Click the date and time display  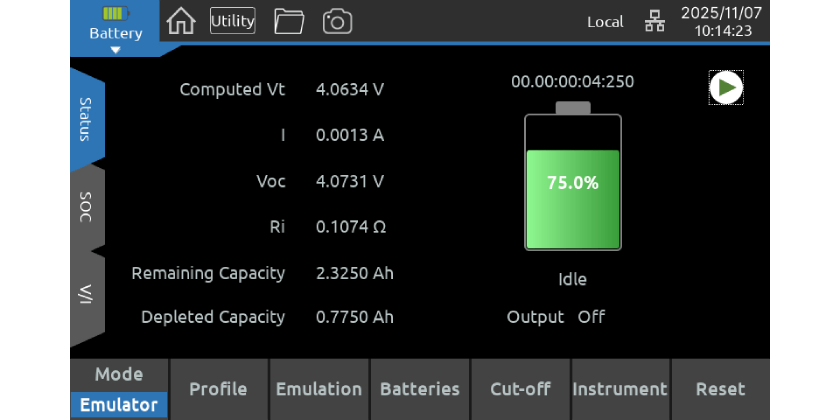point(721,22)
